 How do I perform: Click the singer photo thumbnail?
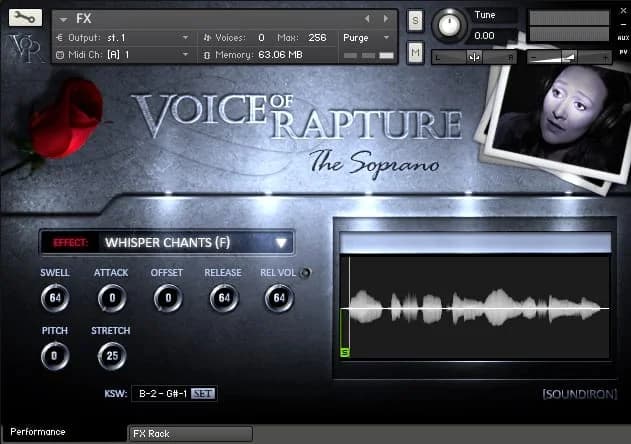pyautogui.click(x=561, y=119)
